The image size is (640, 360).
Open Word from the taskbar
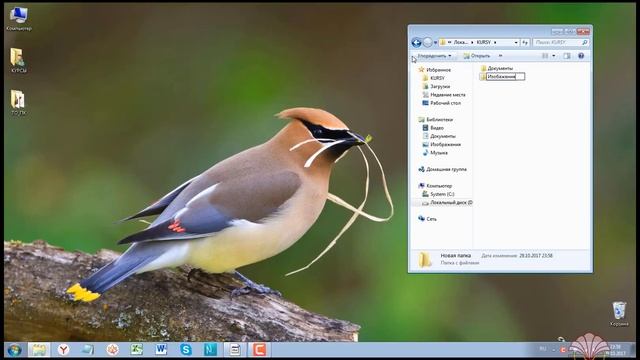[x=161, y=350]
